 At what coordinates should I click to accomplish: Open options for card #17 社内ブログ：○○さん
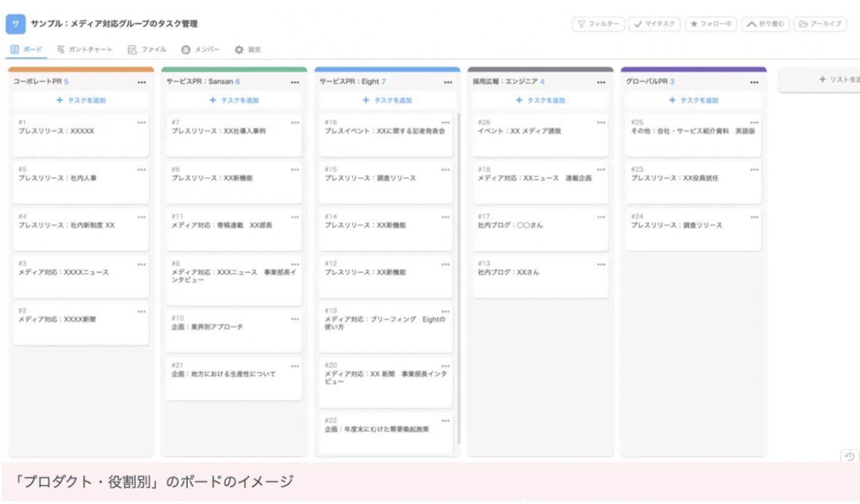tap(601, 216)
